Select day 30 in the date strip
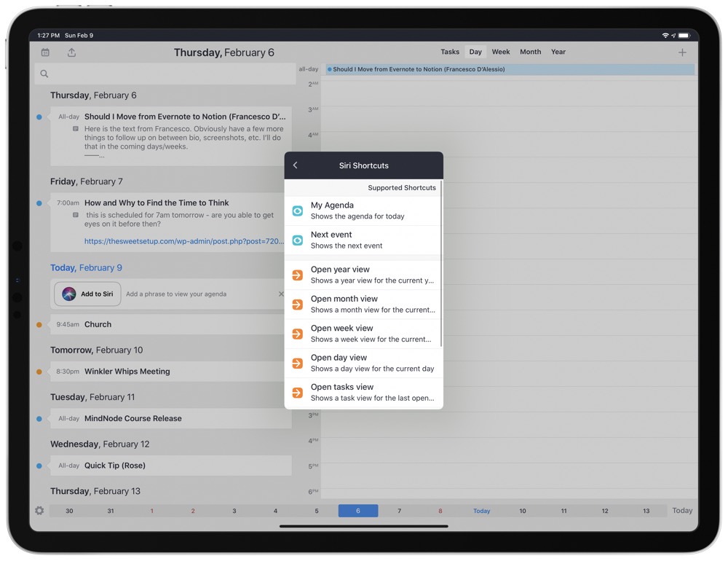Screen dimensions: 728x561 coord(69,511)
